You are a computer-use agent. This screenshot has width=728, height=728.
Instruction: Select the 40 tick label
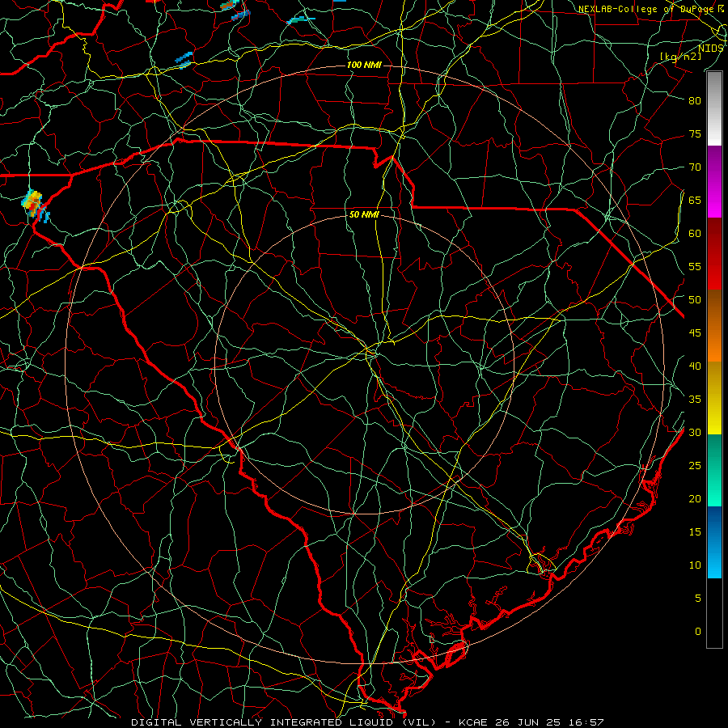point(695,366)
